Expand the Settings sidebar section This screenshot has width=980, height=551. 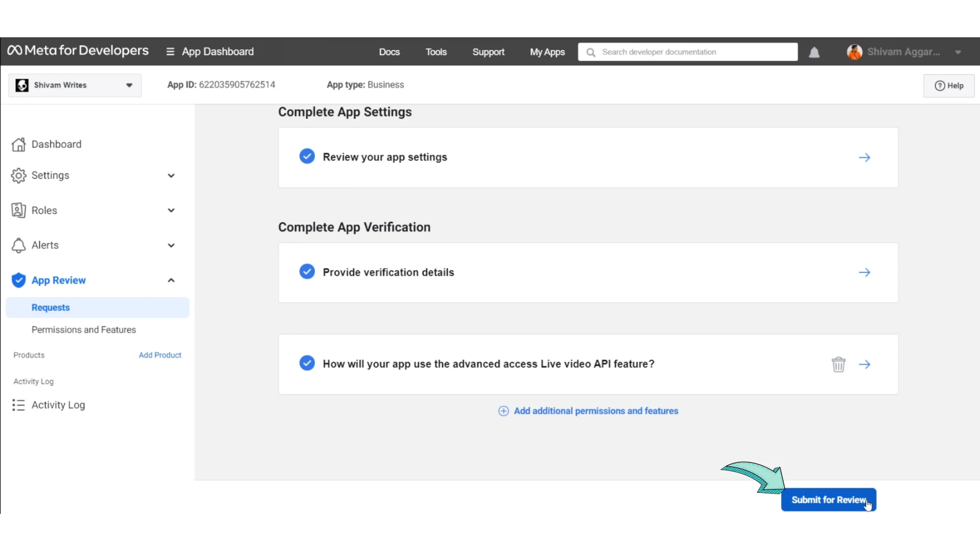point(171,176)
